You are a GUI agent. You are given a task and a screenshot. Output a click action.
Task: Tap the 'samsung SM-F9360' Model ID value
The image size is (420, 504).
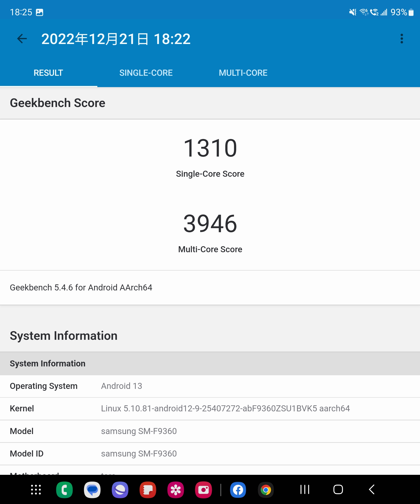pyautogui.click(x=139, y=454)
